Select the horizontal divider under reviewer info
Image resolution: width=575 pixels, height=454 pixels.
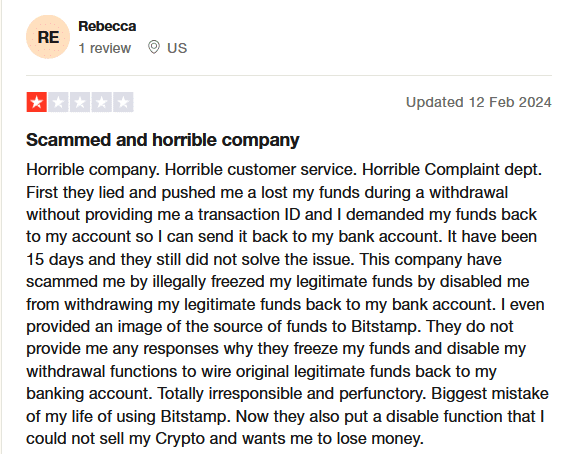click(x=289, y=76)
